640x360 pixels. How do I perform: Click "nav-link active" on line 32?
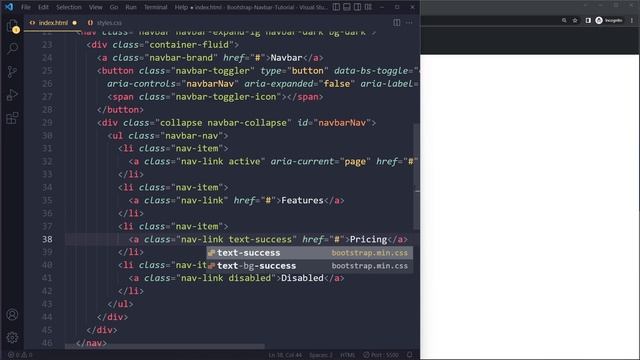point(221,162)
